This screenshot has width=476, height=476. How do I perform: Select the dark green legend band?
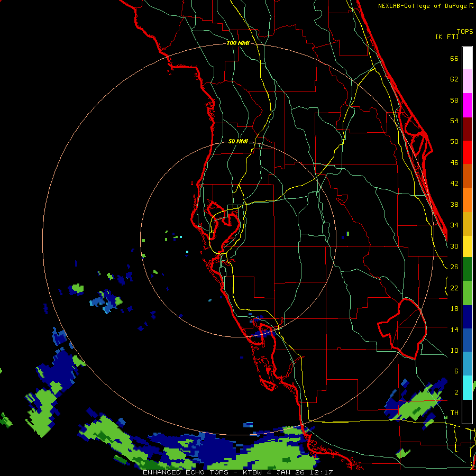click(467, 269)
